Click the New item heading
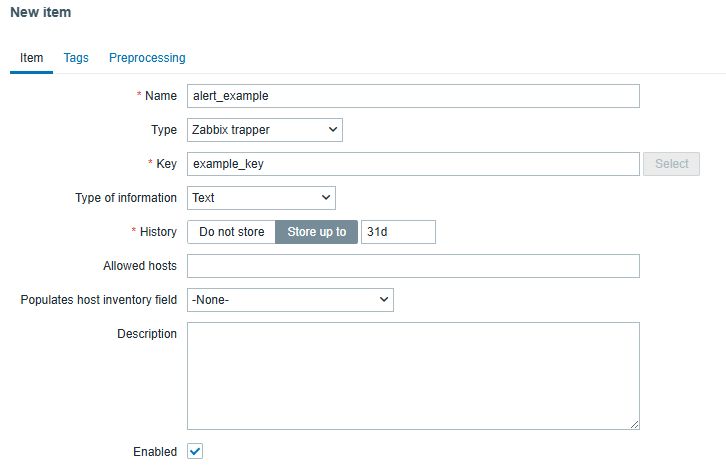The width and height of the screenshot is (726, 470). pos(40,13)
